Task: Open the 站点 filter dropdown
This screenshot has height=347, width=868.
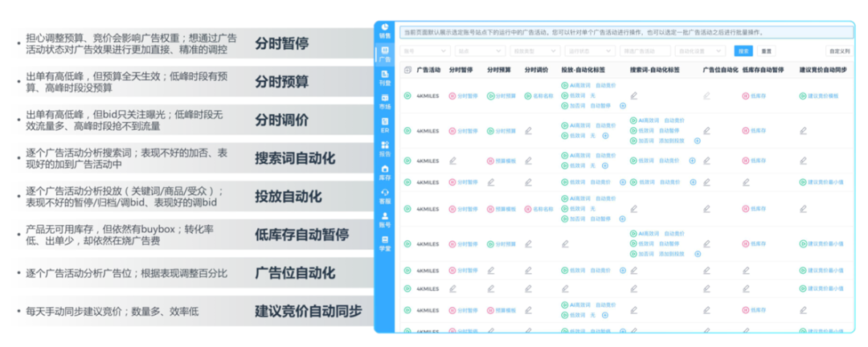Action: point(480,51)
